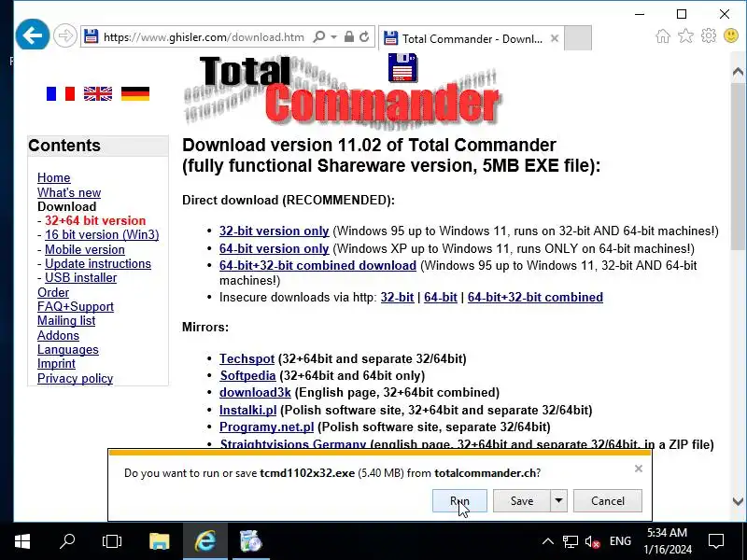747x560 pixels.
Task: Open the Tools gear icon
Action: pyautogui.click(x=709, y=35)
